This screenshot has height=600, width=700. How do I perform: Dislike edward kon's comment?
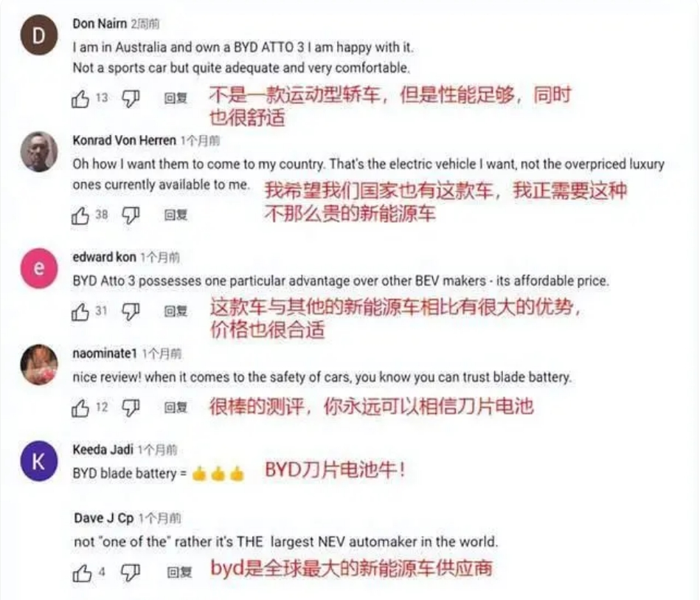131,311
